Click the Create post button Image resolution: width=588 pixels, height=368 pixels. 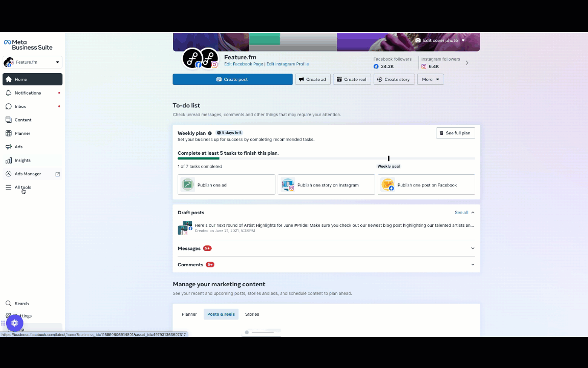click(233, 79)
